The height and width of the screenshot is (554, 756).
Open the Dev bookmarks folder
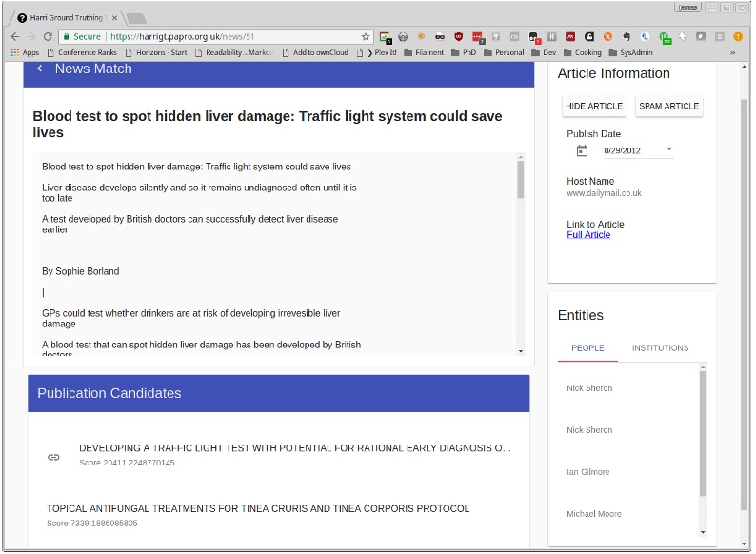[x=544, y=52]
